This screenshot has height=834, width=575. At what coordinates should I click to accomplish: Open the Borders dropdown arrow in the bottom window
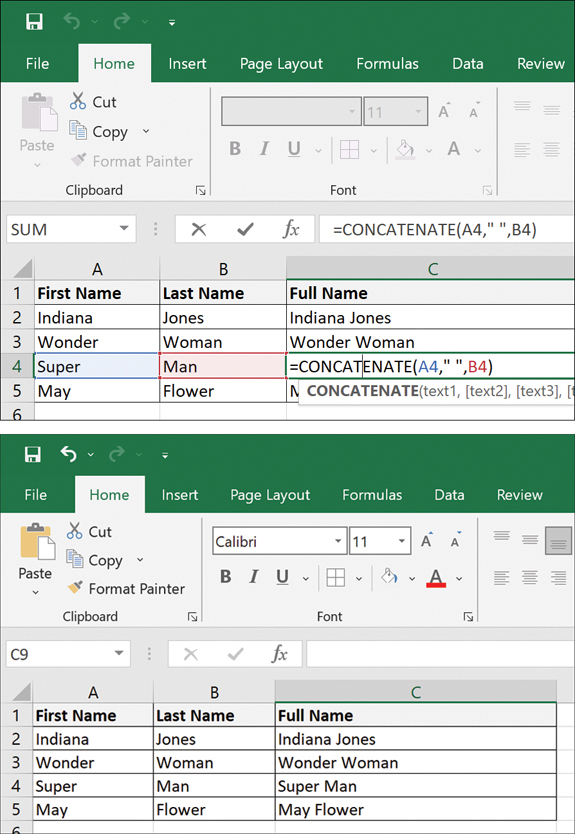click(x=359, y=578)
